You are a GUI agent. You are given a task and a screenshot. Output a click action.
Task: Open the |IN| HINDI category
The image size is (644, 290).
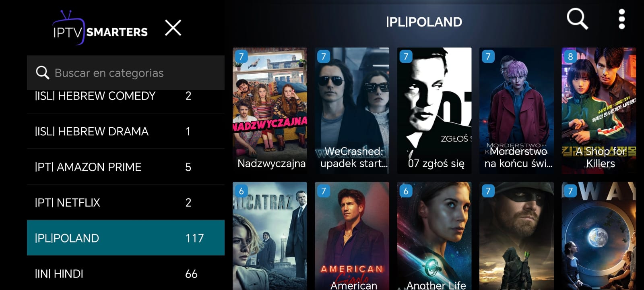(x=126, y=273)
